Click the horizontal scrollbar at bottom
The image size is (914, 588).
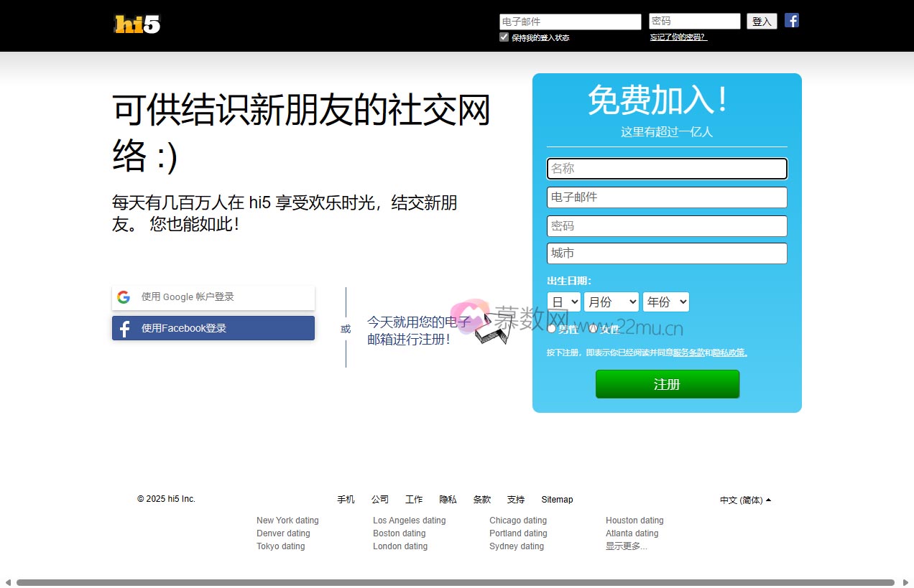click(x=455, y=582)
